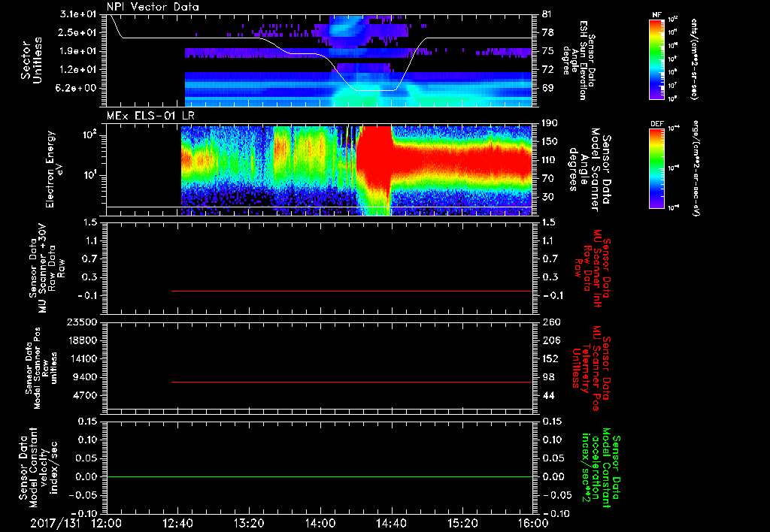Select the Sector Unitless axis label
The image size is (770, 532).
[x=32, y=60]
